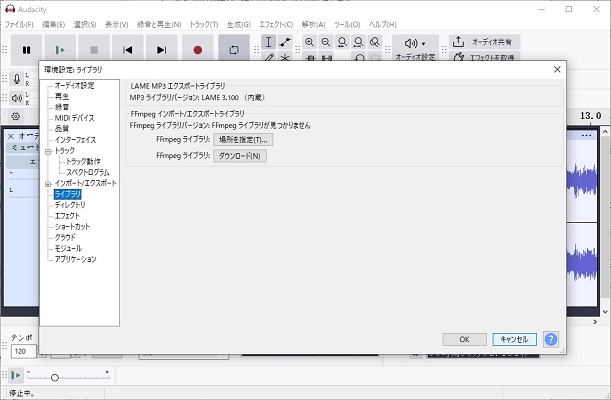The image size is (611, 400).
Task: Start recording with the red Record button
Action: pos(198,50)
